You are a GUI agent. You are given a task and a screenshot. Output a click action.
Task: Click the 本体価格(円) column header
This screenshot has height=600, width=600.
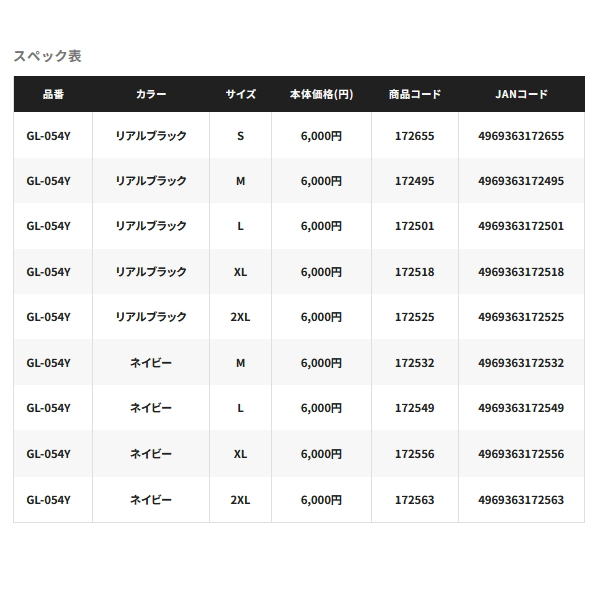(321, 94)
